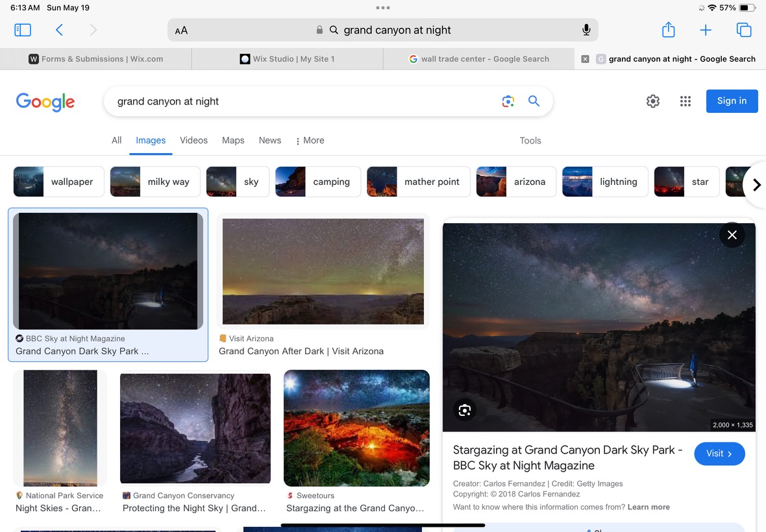Select the Maps results tab
Screen dimensions: 766x532
tap(233, 141)
